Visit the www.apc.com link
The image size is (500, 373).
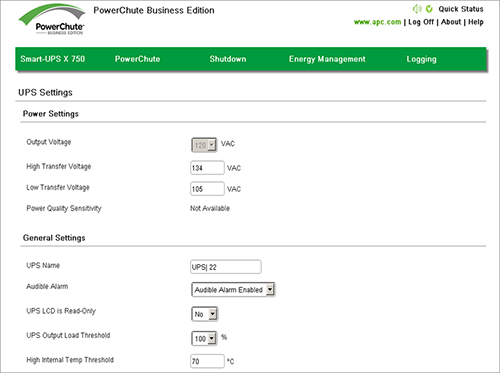tap(377, 22)
